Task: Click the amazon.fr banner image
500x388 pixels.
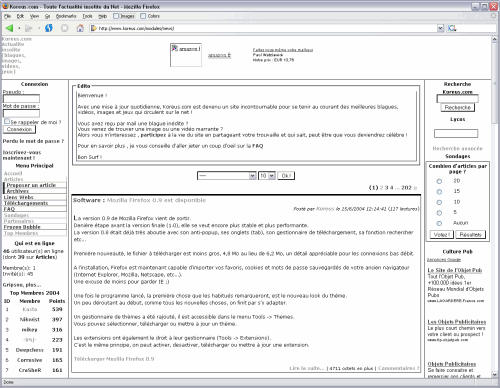Action: pos(186,55)
